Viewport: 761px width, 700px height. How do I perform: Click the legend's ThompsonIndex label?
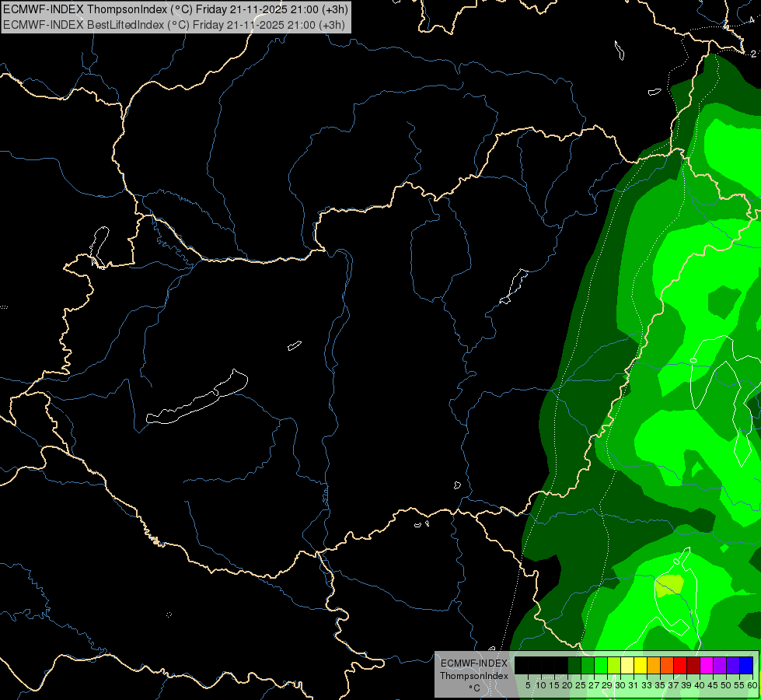click(x=474, y=676)
